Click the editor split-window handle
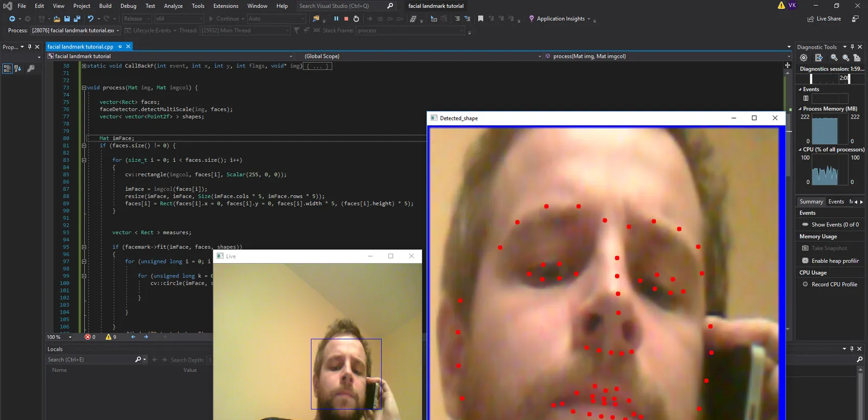Image resolution: width=868 pixels, height=420 pixels. [788, 64]
